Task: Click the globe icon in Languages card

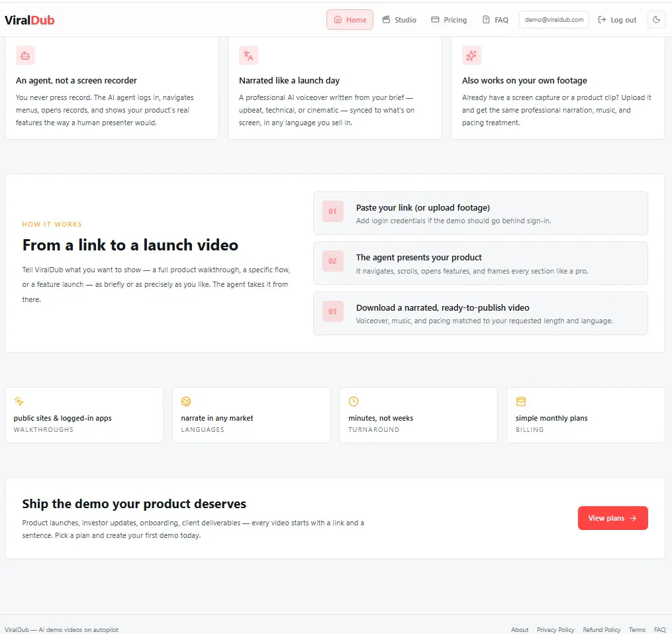Action: click(x=186, y=401)
